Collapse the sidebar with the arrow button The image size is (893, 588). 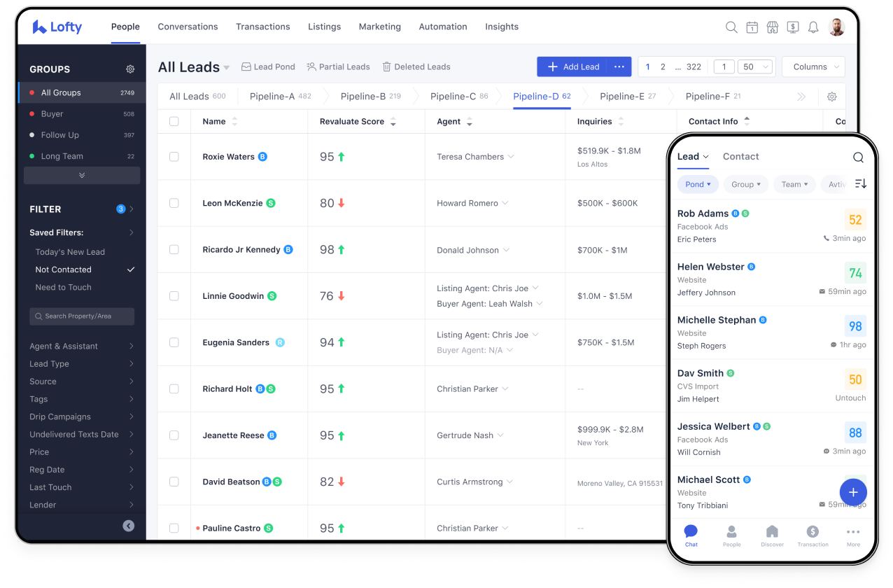(x=128, y=526)
